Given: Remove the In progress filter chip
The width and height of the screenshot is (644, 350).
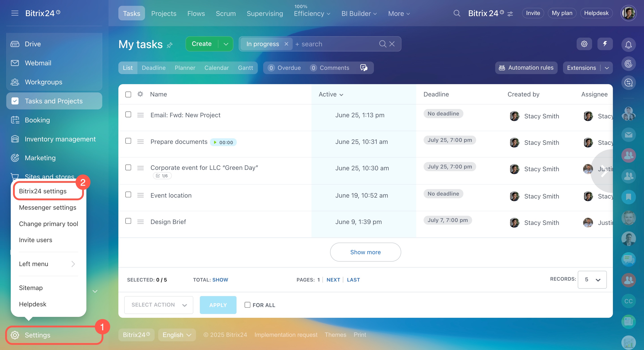Looking at the screenshot, I should (286, 44).
